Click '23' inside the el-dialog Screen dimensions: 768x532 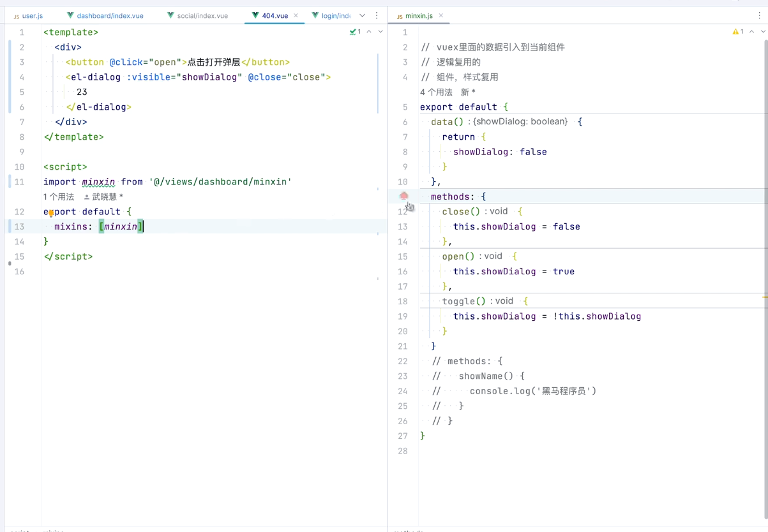coord(82,92)
